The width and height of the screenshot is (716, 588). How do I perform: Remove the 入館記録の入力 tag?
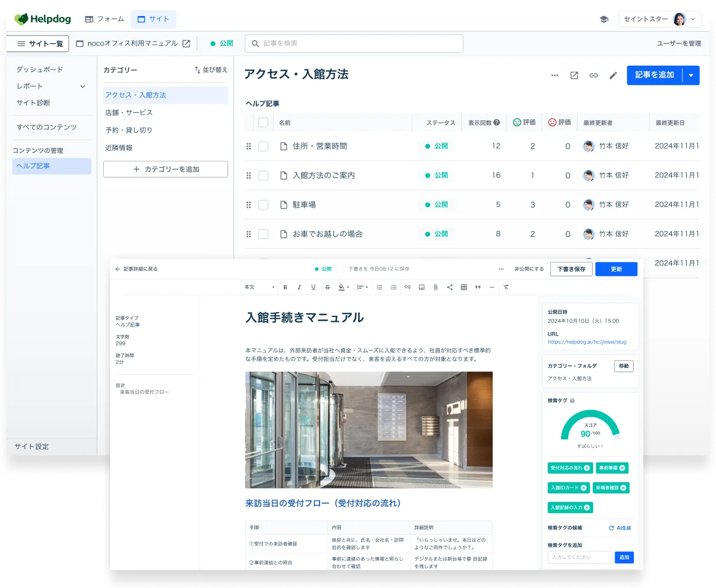(x=587, y=508)
